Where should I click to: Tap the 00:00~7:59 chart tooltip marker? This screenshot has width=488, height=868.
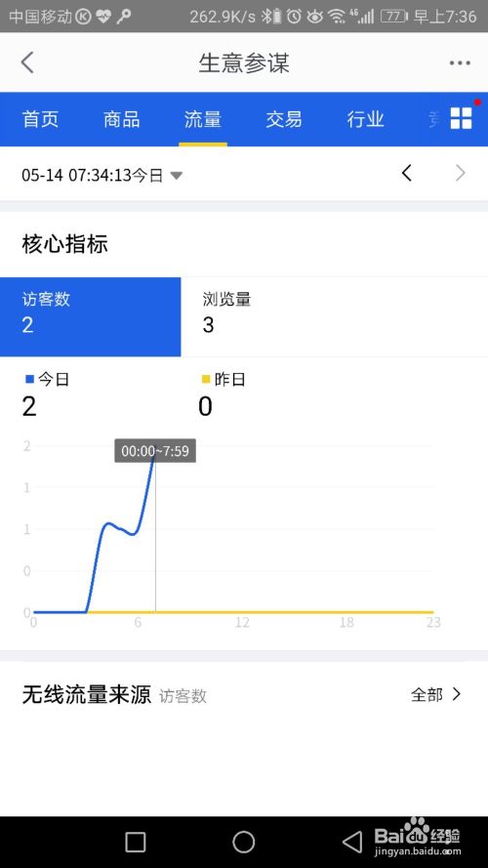(155, 451)
